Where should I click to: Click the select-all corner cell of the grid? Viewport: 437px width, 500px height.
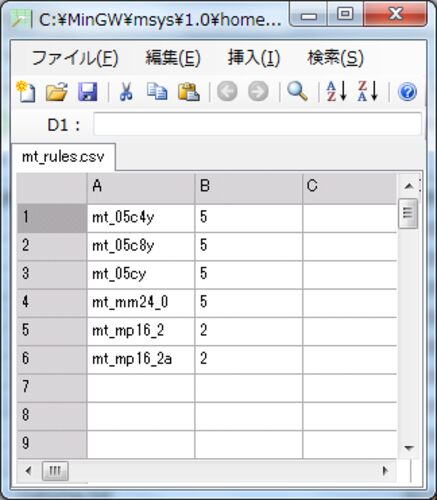[x=52, y=188]
